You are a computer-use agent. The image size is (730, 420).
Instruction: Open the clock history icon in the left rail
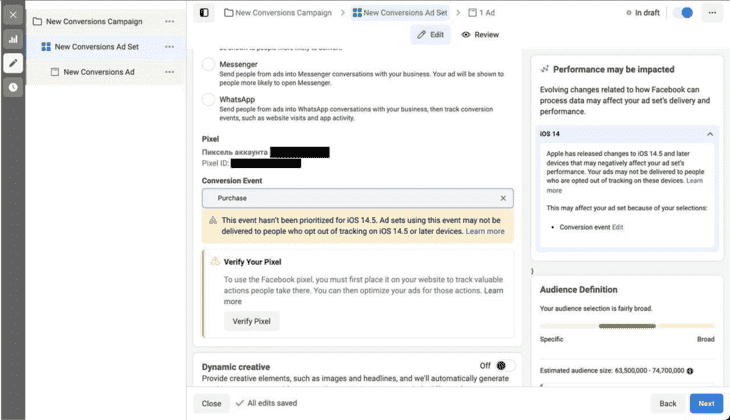(x=13, y=87)
